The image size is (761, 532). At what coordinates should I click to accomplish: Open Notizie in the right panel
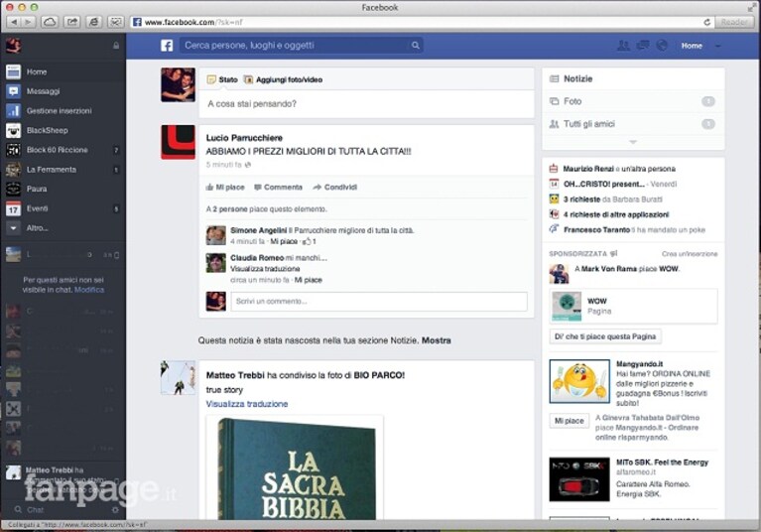coord(633,78)
